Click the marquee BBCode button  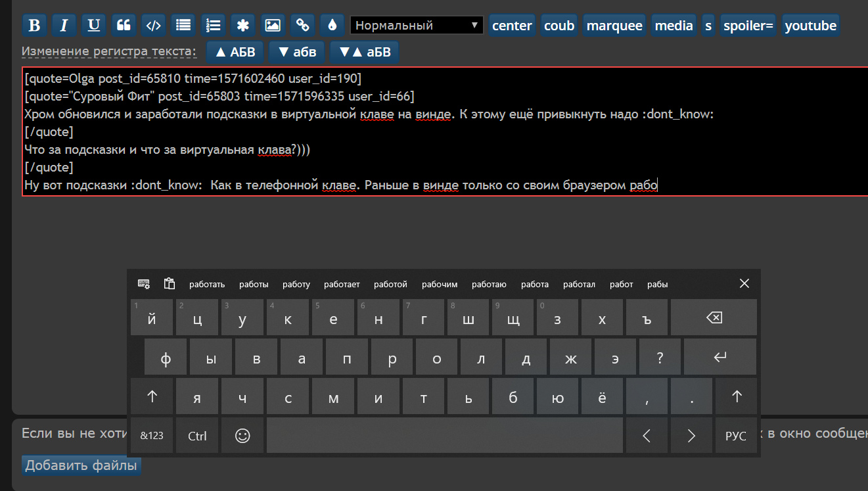[614, 26]
